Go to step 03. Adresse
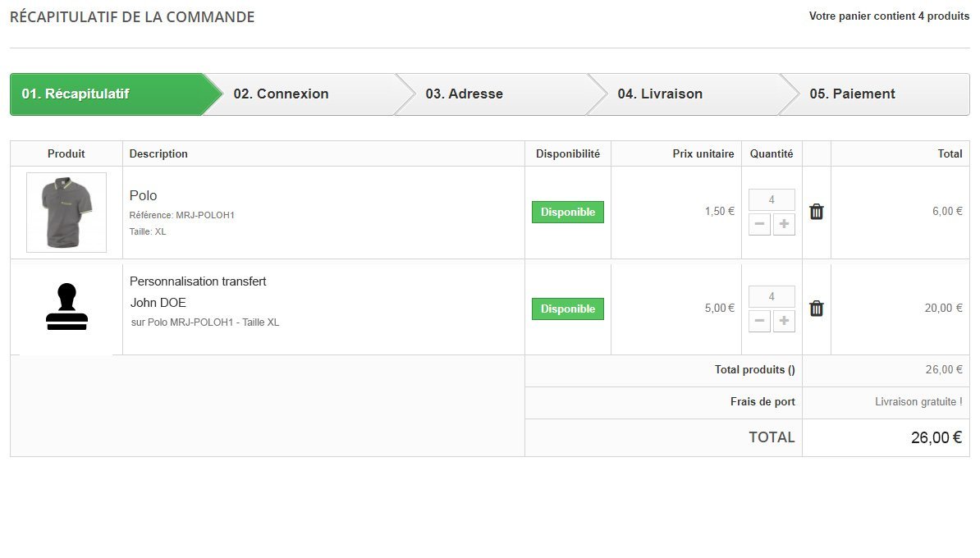The height and width of the screenshot is (558, 980). point(465,94)
